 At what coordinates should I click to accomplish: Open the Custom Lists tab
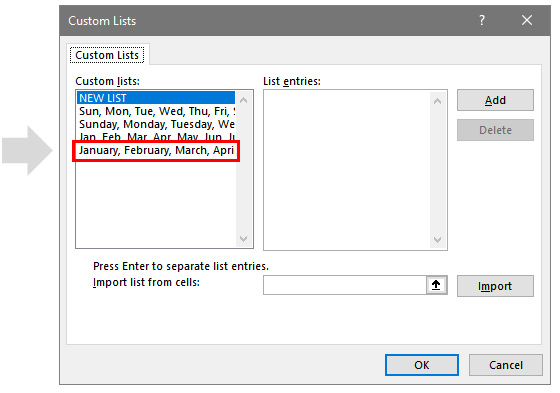point(107,55)
